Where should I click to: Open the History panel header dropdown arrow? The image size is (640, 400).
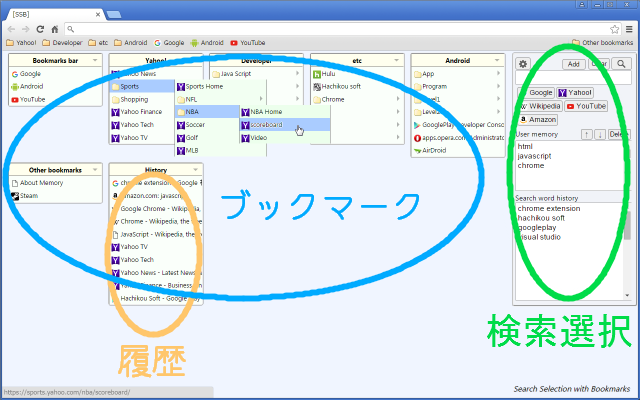pyautogui.click(x=196, y=170)
